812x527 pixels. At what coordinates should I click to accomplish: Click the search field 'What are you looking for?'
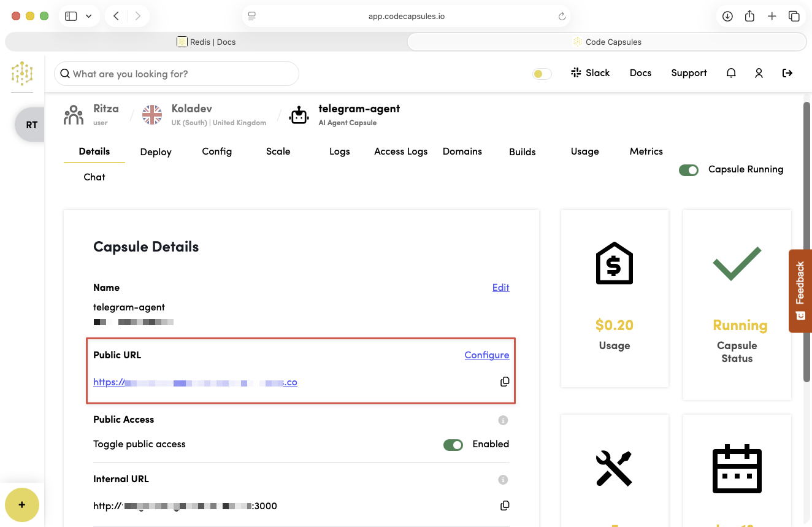177,74
